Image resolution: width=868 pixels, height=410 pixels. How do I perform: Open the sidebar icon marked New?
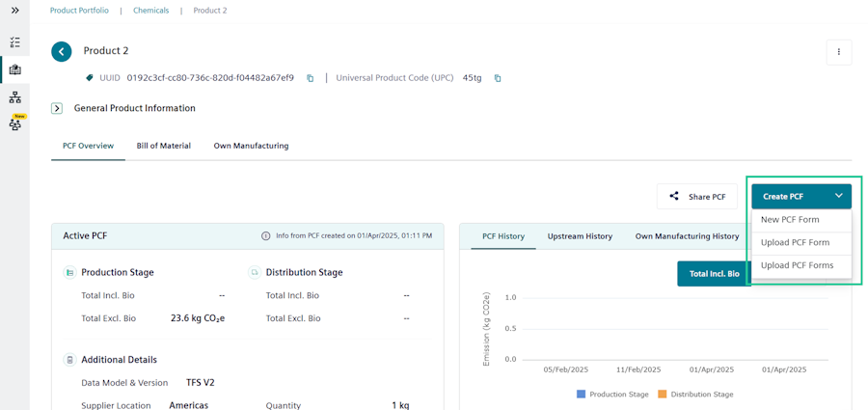14,123
